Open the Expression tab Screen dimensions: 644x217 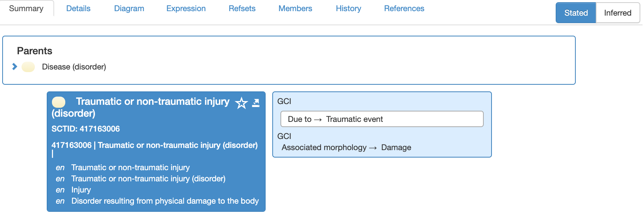pyautogui.click(x=186, y=8)
